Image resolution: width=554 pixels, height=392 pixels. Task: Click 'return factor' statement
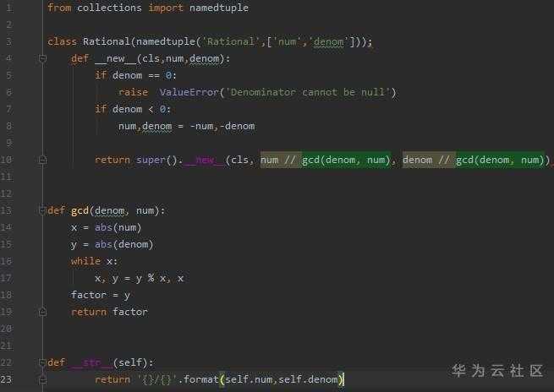109,312
